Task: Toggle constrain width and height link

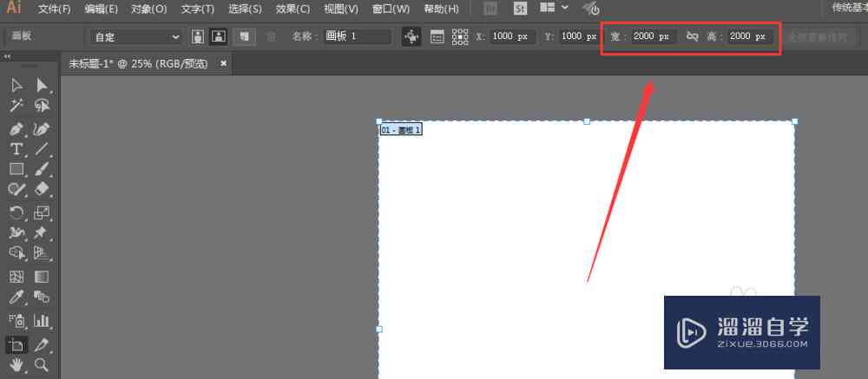Action: (x=692, y=36)
